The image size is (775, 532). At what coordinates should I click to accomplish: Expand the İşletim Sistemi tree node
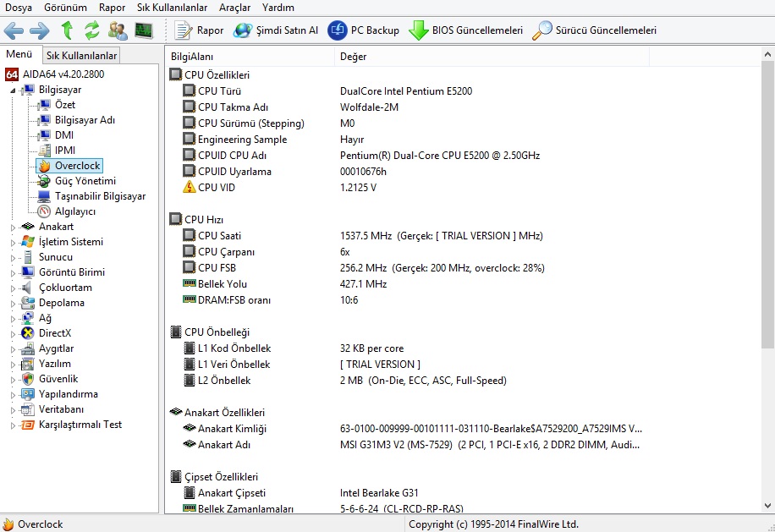point(13,243)
